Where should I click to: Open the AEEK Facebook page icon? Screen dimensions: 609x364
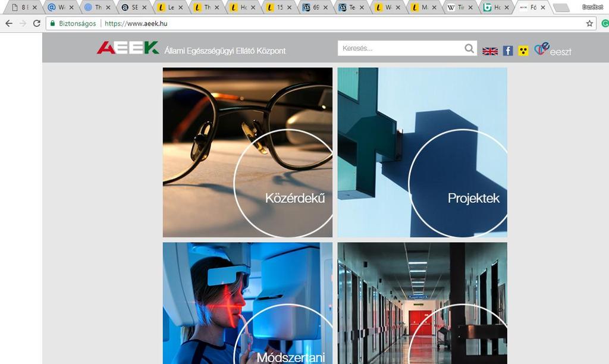[508, 51]
